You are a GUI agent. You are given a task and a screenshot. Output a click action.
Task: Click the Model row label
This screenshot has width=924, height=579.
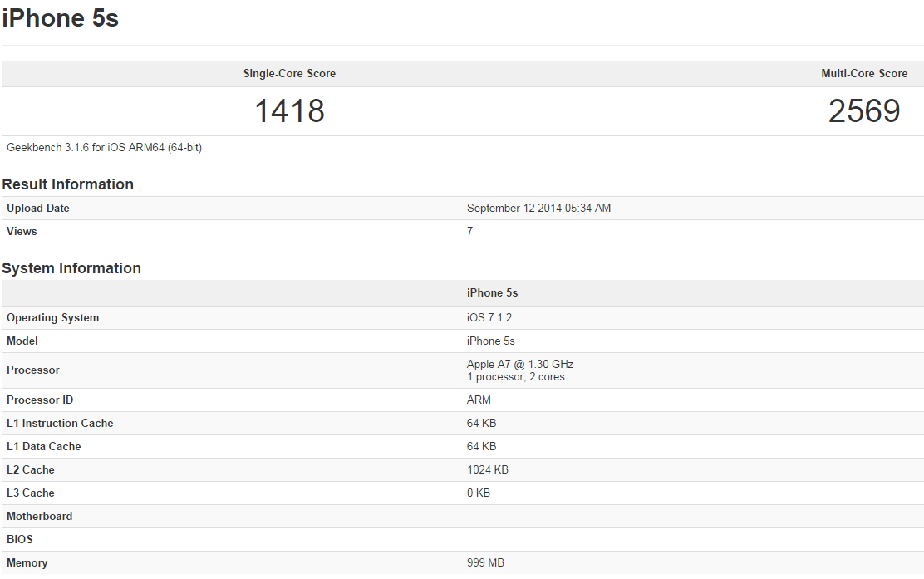tap(22, 341)
